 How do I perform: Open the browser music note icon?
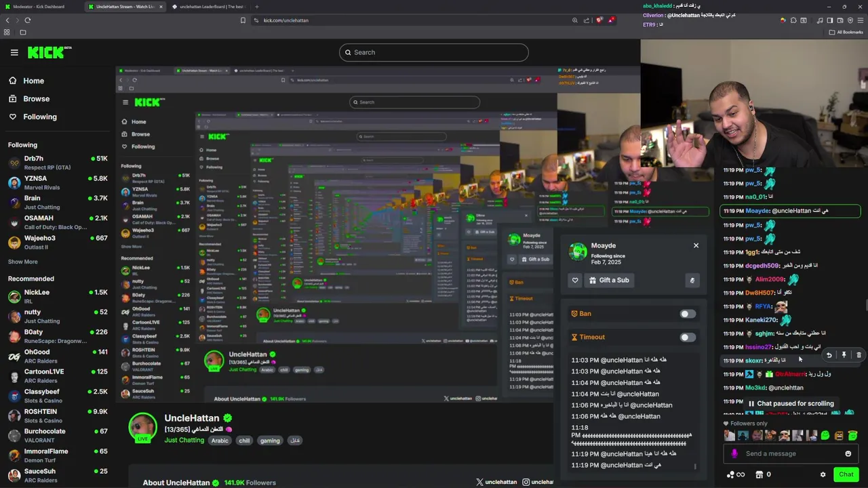[819, 20]
